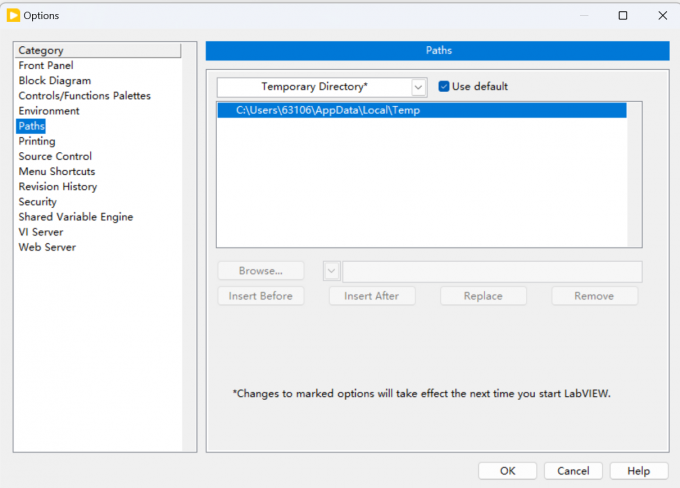
Task: Select Menu Shortcuts category
Action: click(57, 171)
